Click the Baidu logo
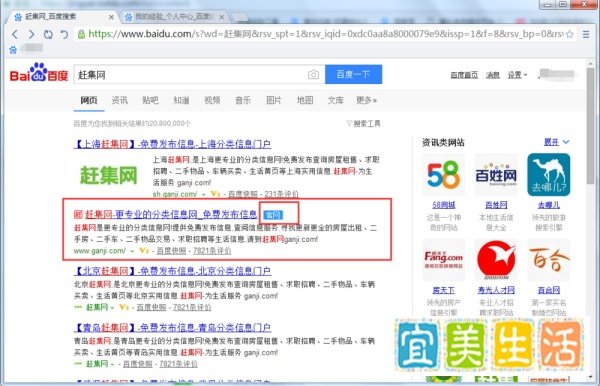Viewport: 600px width, 386px height. 39,73
